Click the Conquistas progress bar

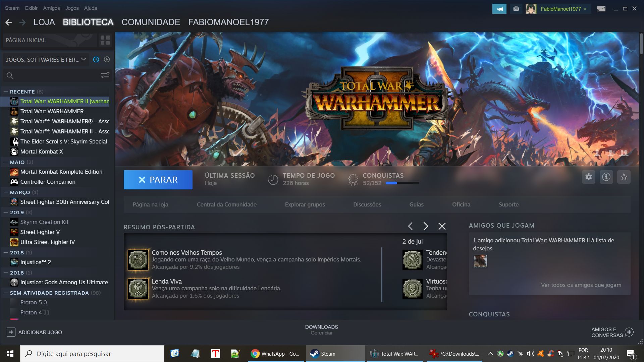point(402,183)
